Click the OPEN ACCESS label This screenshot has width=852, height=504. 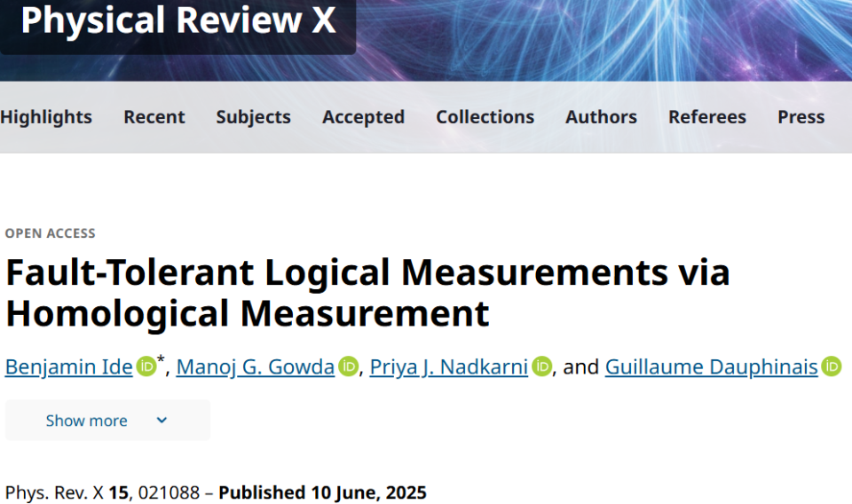tap(51, 233)
